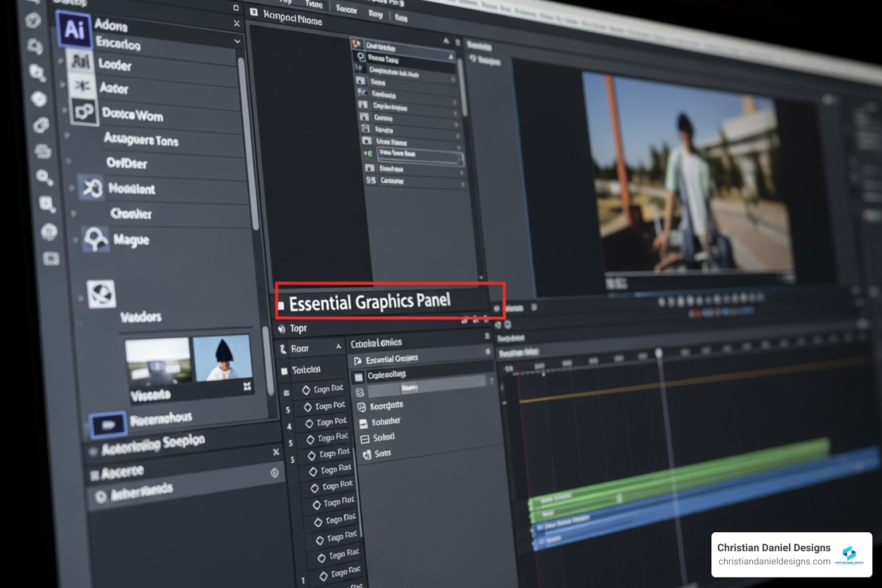Select the magnifier icon in the far-left toolbar
The height and width of the screenshot is (588, 882).
click(x=44, y=177)
